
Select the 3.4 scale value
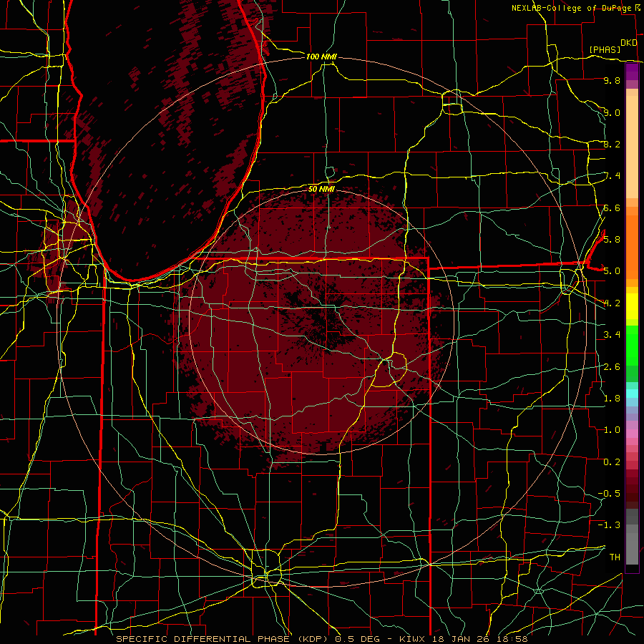[x=612, y=334]
